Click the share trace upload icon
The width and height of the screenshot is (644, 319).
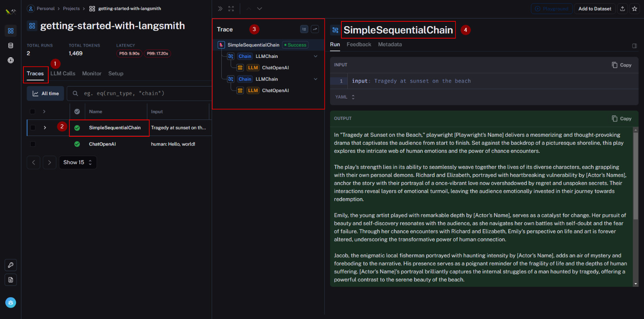click(x=622, y=8)
